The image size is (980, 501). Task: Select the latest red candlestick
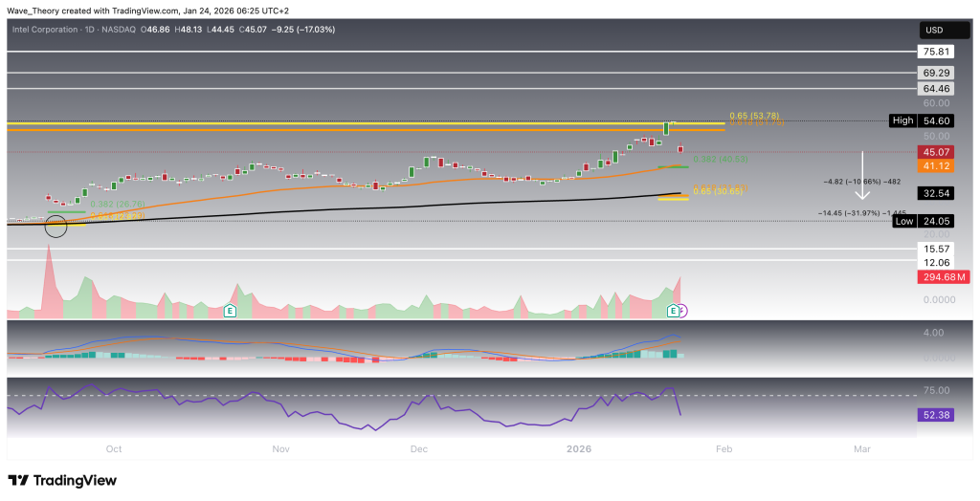pyautogui.click(x=680, y=148)
